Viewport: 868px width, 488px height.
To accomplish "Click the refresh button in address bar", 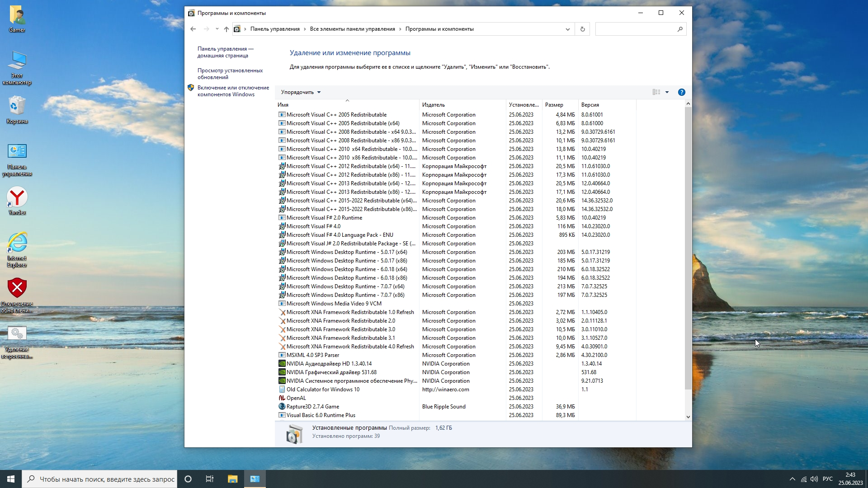I will pos(582,29).
